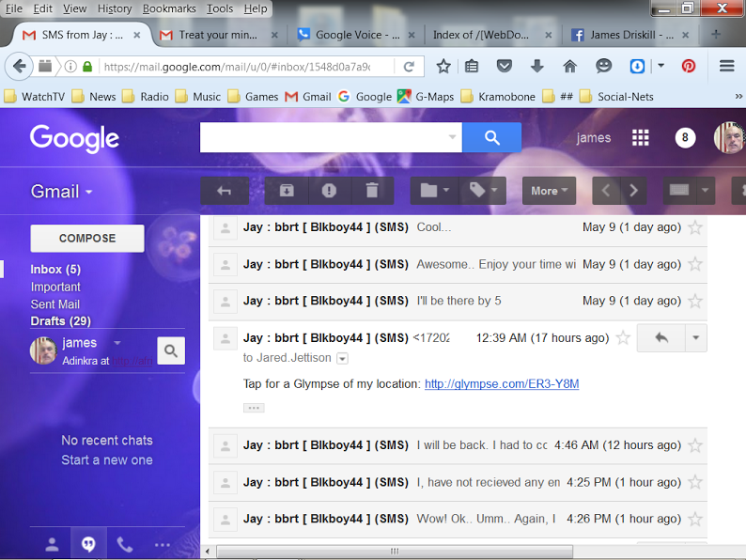Click the input tools keyboard icon

pos(679,191)
